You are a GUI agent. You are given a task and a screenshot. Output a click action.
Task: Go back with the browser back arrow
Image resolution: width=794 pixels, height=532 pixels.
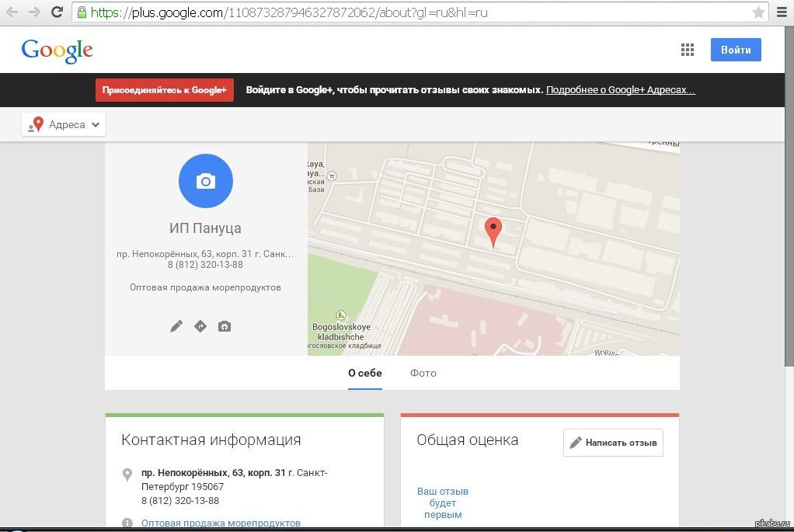(12, 12)
